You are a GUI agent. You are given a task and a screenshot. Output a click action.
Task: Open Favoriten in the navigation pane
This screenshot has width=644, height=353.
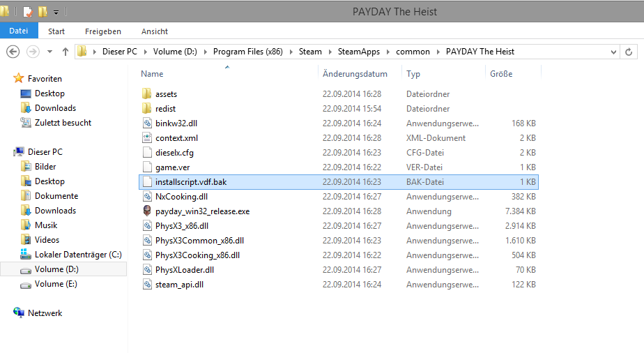[x=45, y=79]
